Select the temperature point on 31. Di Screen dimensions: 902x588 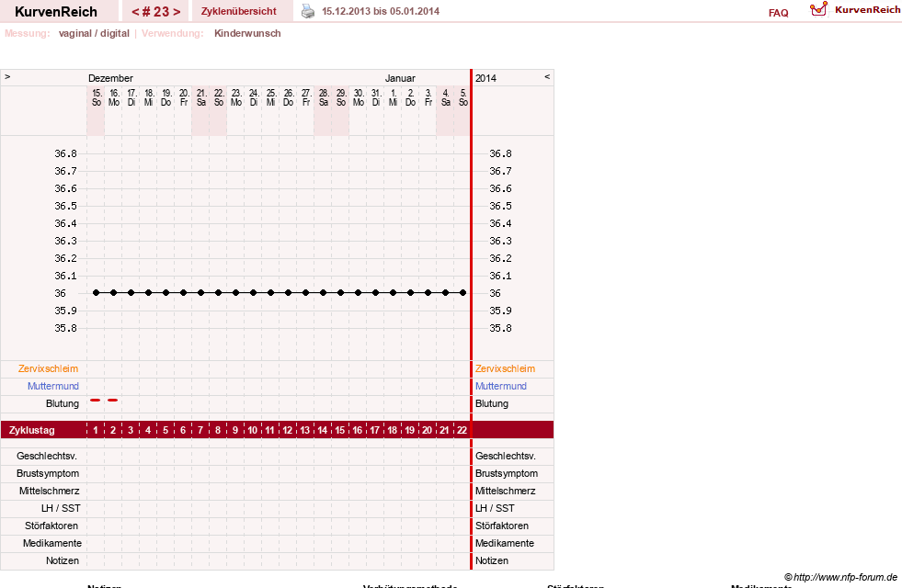(376, 292)
